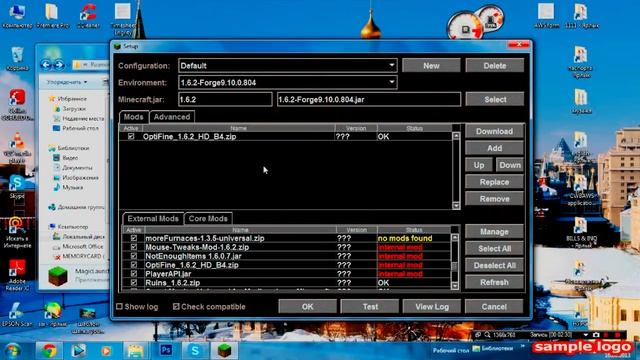Click Select button for Minecraft.jar
640x360 pixels.
(x=495, y=99)
